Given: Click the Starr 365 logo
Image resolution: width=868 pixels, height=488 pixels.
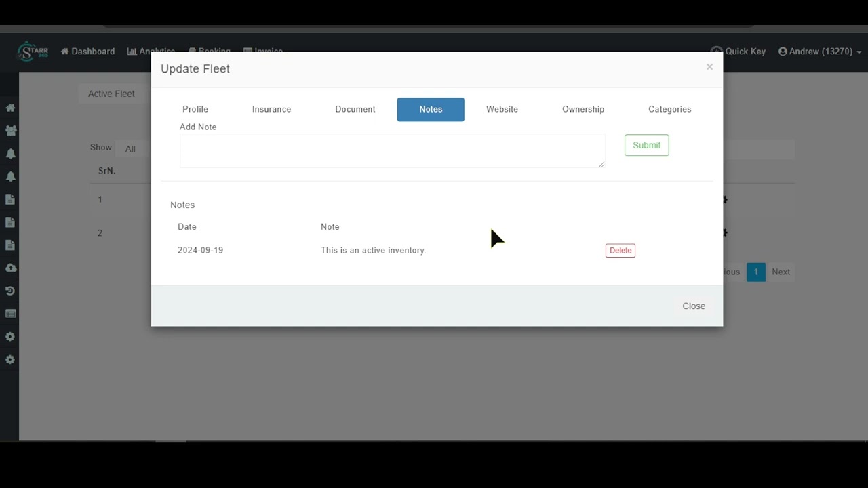Looking at the screenshot, I should (x=33, y=52).
